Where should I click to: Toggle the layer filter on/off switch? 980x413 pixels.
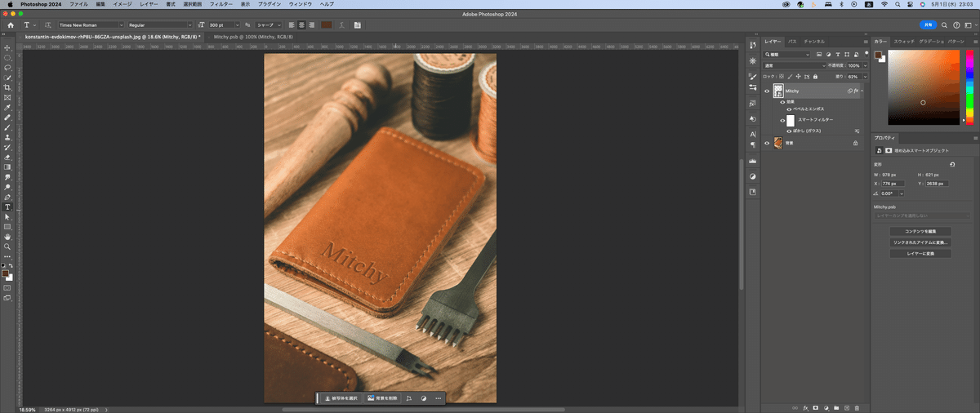[867, 54]
